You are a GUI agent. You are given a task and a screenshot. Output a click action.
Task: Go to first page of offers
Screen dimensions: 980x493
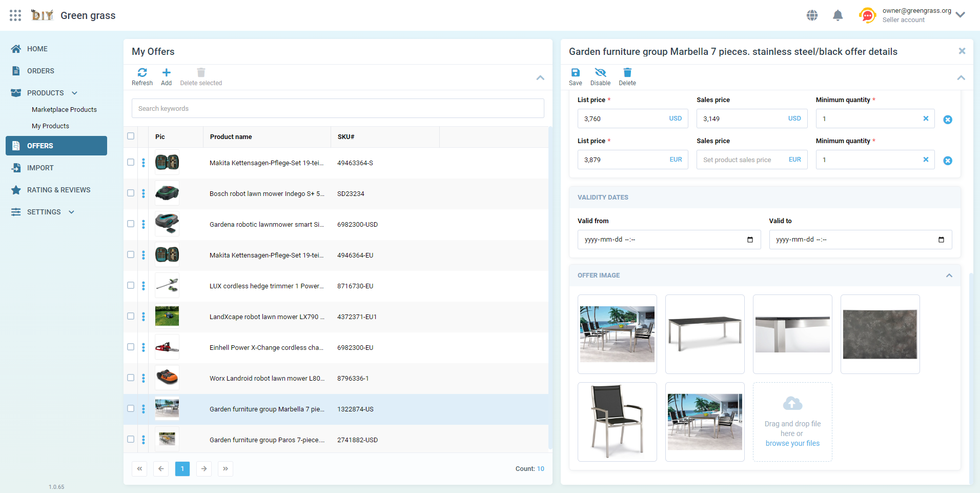point(139,468)
